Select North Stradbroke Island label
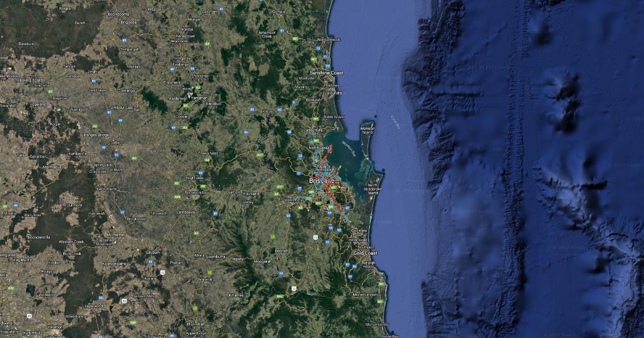This screenshot has width=644, height=338. pyautogui.click(x=373, y=189)
